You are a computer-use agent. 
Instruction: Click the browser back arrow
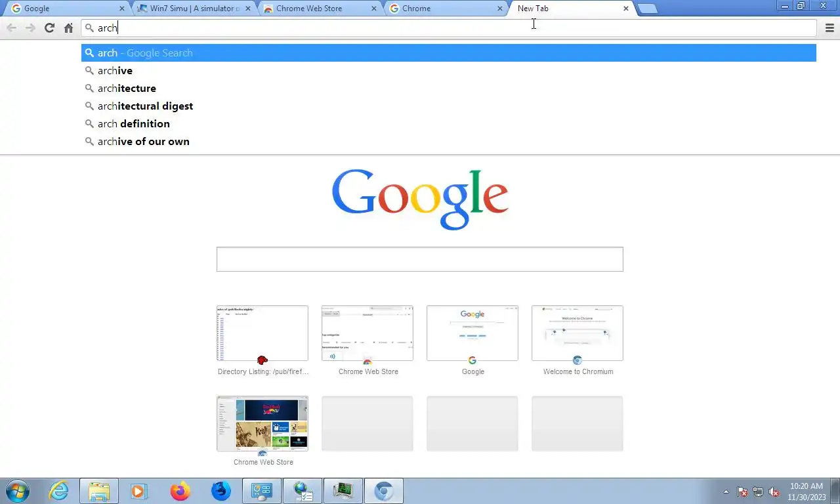(12, 28)
